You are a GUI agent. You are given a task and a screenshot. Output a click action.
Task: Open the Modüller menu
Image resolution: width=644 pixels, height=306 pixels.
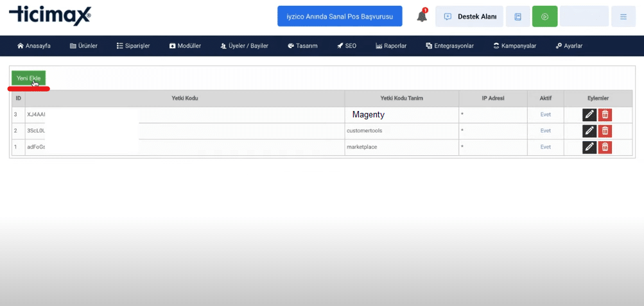coord(185,46)
